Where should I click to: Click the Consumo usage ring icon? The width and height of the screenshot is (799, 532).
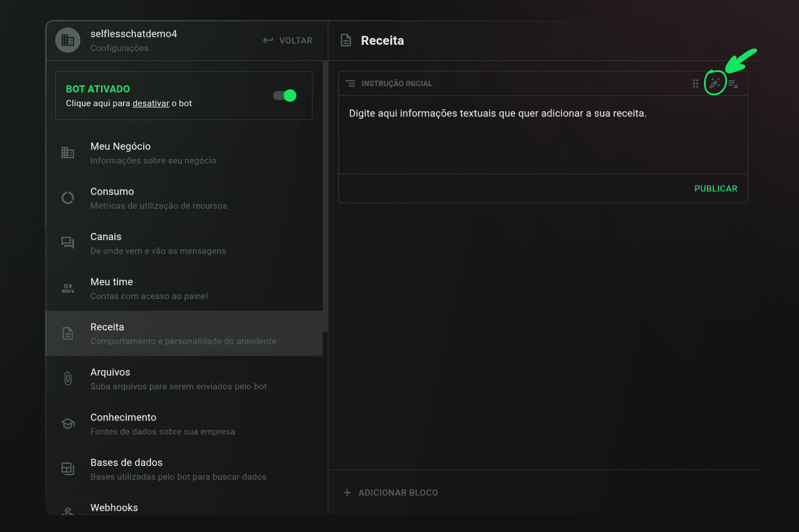pos(68,198)
